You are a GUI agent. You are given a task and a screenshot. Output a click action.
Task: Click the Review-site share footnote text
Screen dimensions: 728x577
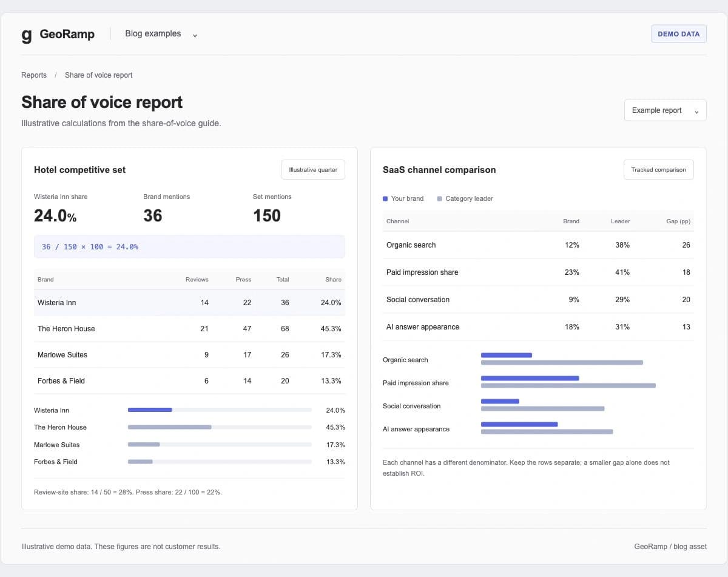pyautogui.click(x=128, y=492)
